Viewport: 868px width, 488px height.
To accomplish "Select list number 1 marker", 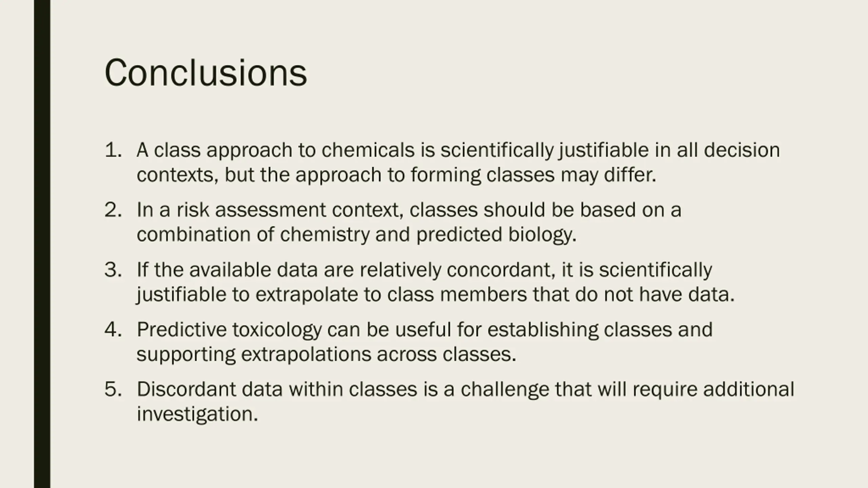I will click(113, 150).
